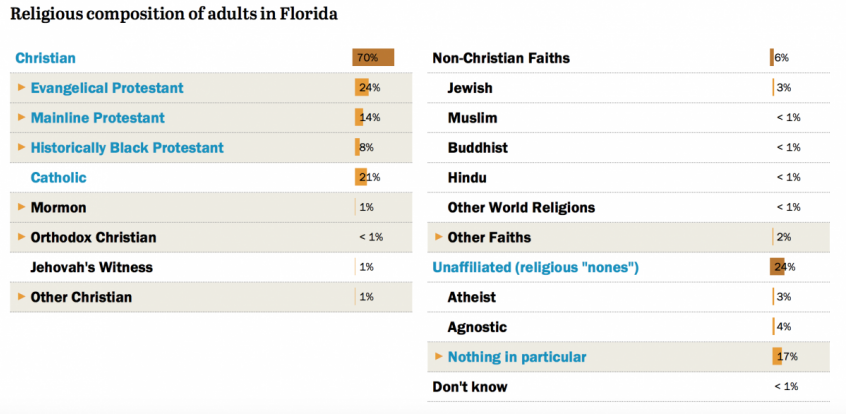Expand the Evangelical Protestant arrow
Viewport: 846px width, 414px height.
coord(22,88)
